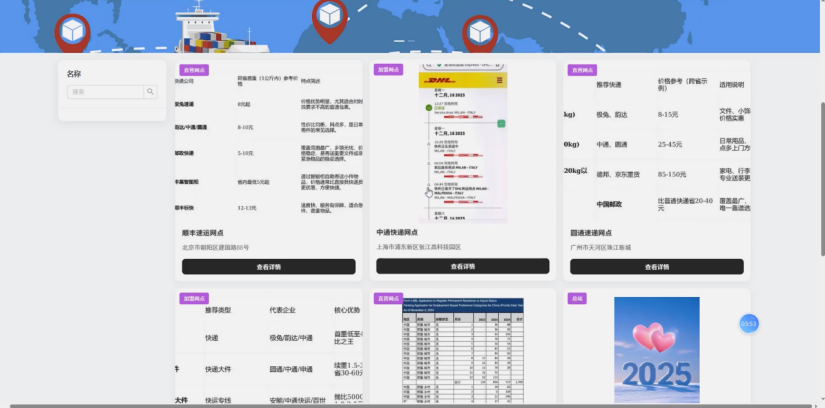Click the 德邦、京东重货 cell

tap(618, 174)
